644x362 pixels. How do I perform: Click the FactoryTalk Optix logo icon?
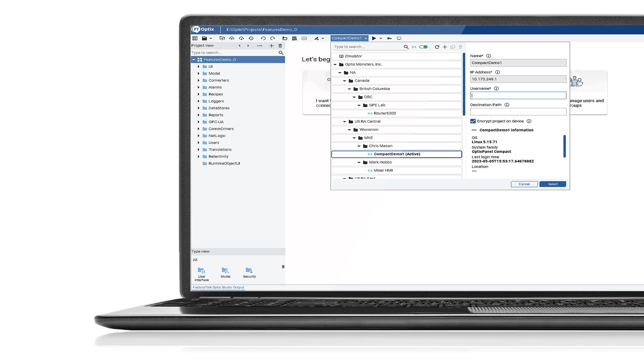[196, 29]
